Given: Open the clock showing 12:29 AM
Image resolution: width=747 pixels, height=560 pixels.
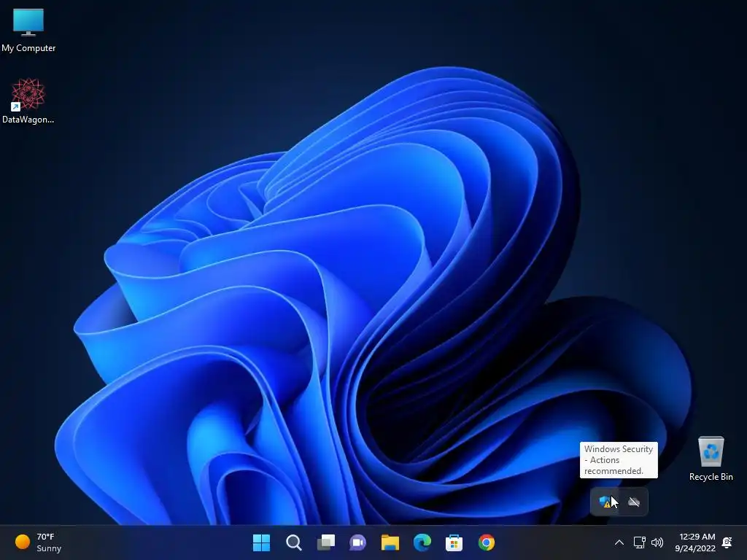Looking at the screenshot, I should tap(695, 542).
